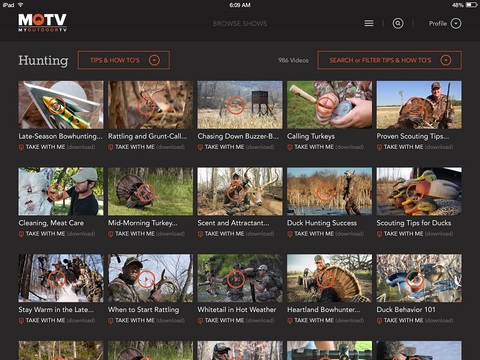Click the MOTV MyOutdoorTV logo
Viewport: 480px width, 360px height.
42,23
